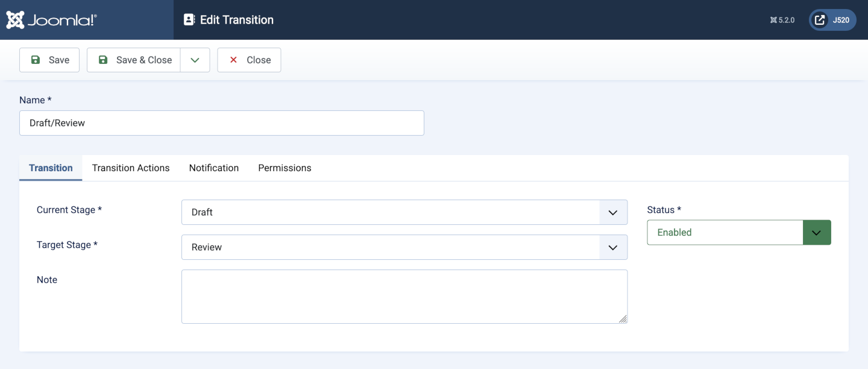Viewport: 868px width, 369px height.
Task: Click into the empty Note textarea
Action: tap(404, 295)
